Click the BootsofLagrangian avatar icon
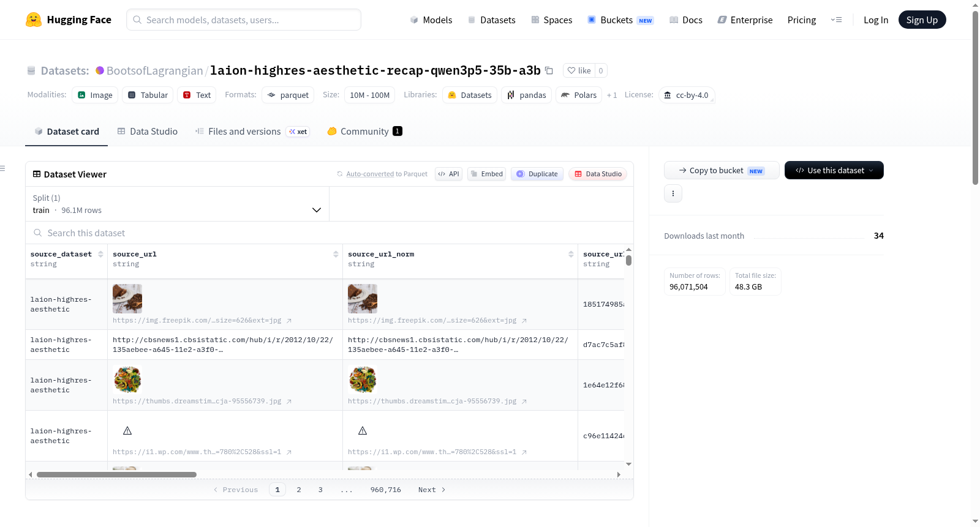Screen dimensions: 980x527 click(100, 70)
